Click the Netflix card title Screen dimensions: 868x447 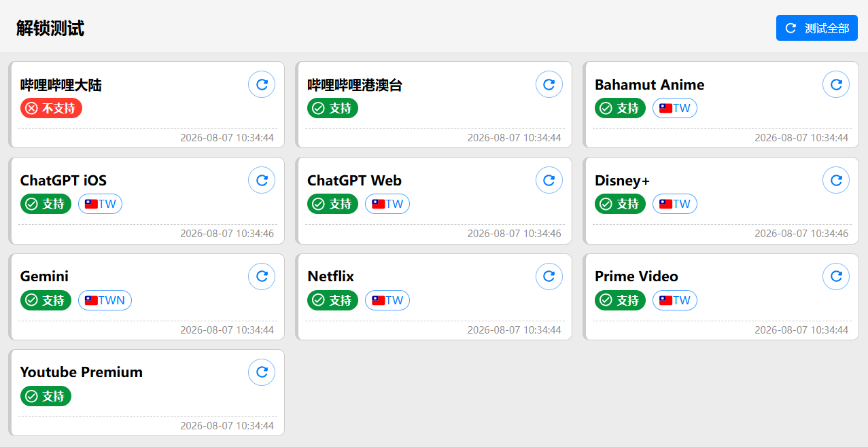331,276
